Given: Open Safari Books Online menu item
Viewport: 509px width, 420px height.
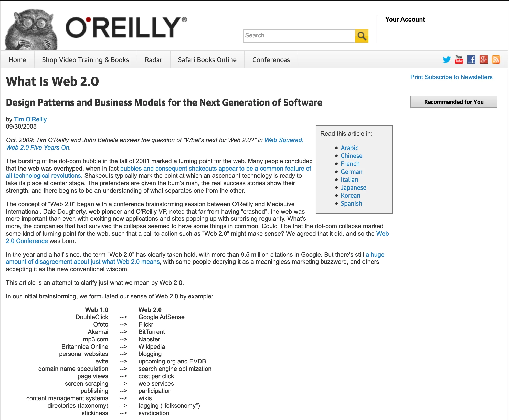Looking at the screenshot, I should [x=207, y=60].
